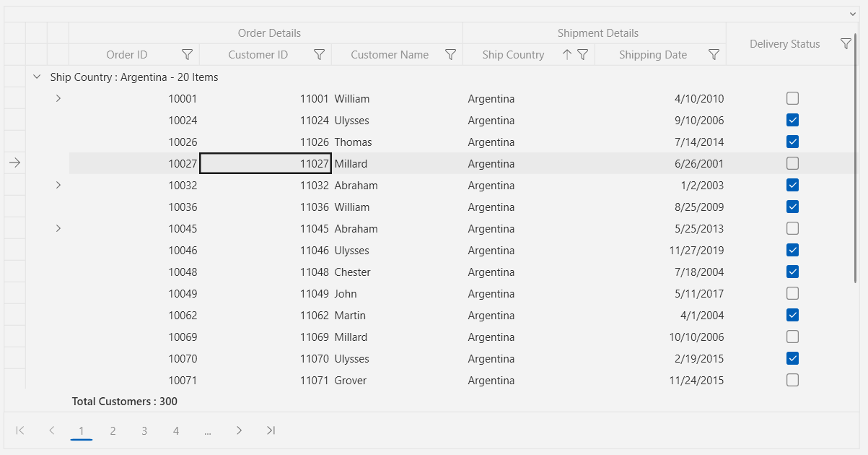
Task: Open the Delivery Status filter icon
Action: point(846,43)
